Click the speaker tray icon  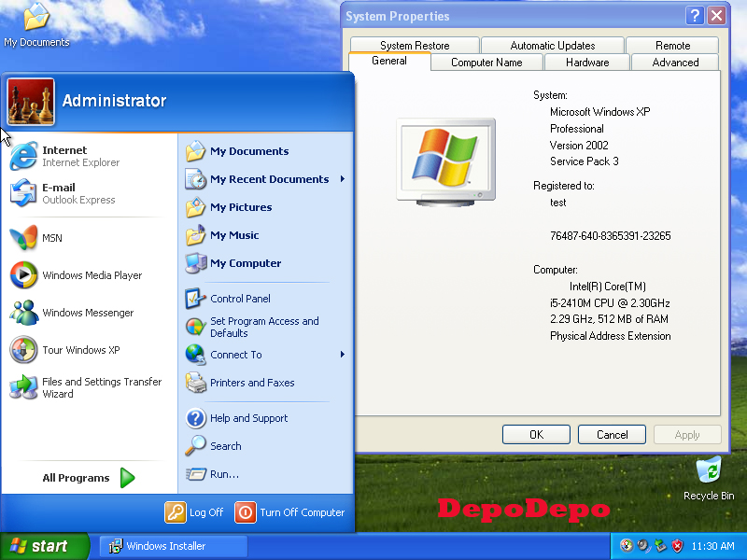pyautogui.click(x=643, y=546)
